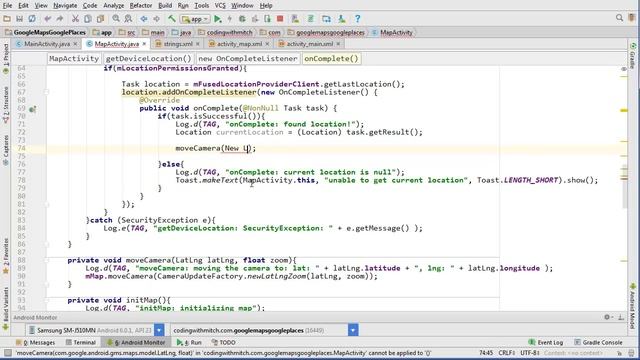This screenshot has width=640, height=360.
Task: Click the Sync Project with Gradle icon
Action: tap(311, 19)
